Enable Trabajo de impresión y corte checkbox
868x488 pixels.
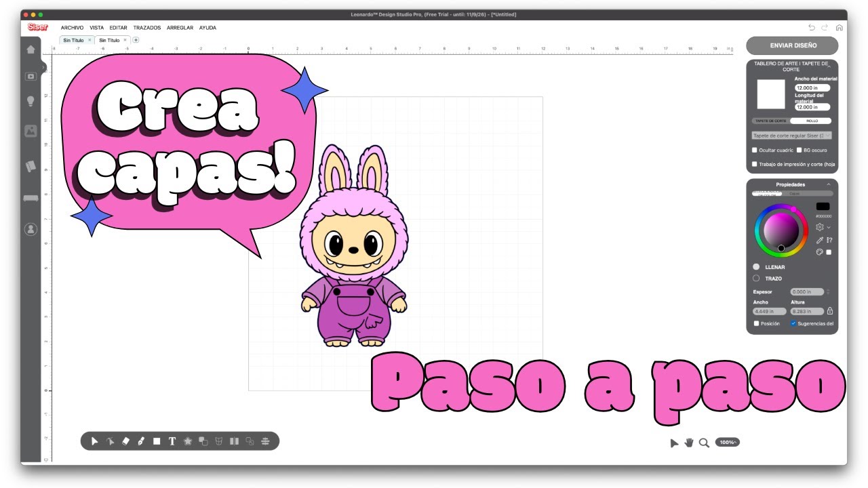[755, 164]
